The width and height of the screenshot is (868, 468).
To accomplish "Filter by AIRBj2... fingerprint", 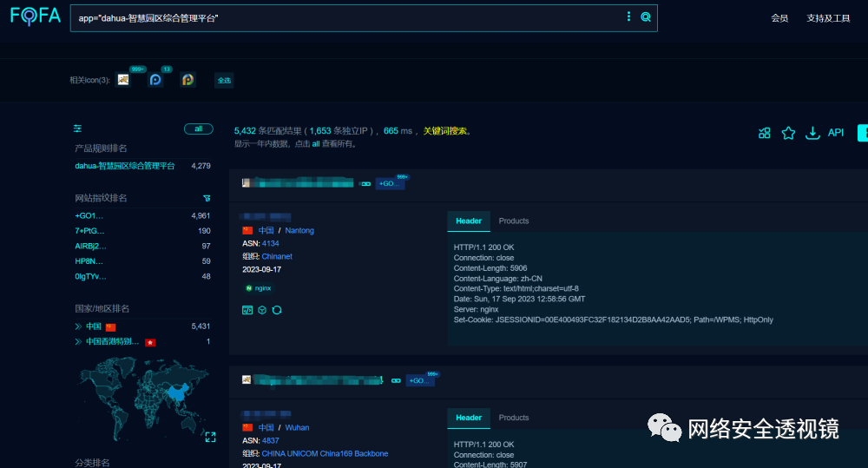I will (x=90, y=246).
